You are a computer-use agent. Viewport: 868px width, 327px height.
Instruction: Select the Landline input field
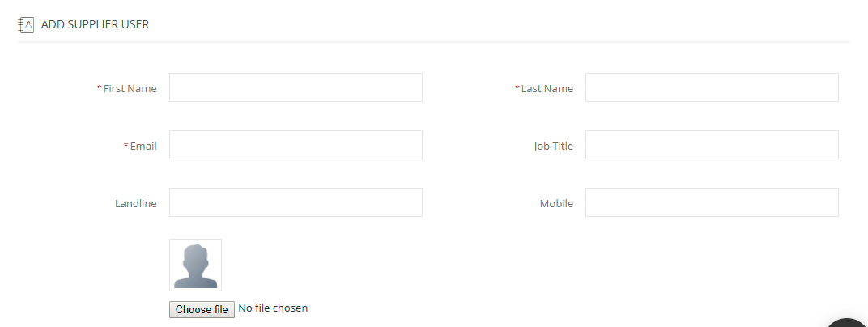(x=296, y=202)
